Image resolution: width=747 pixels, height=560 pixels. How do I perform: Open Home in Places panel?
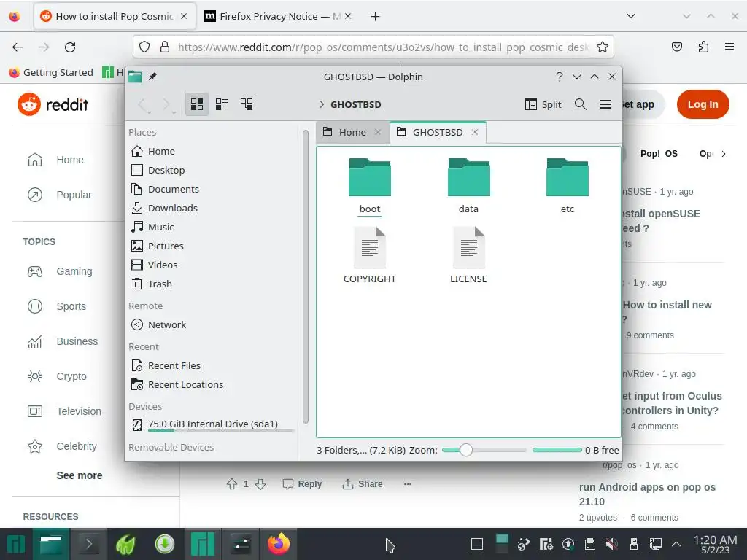pyautogui.click(x=212, y=152)
